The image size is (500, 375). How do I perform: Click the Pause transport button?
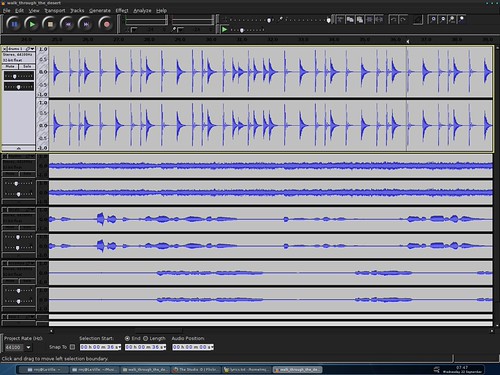pos(14,24)
